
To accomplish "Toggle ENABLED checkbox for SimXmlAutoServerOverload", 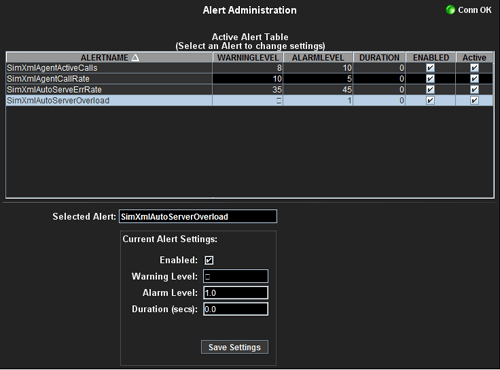I will coord(430,100).
